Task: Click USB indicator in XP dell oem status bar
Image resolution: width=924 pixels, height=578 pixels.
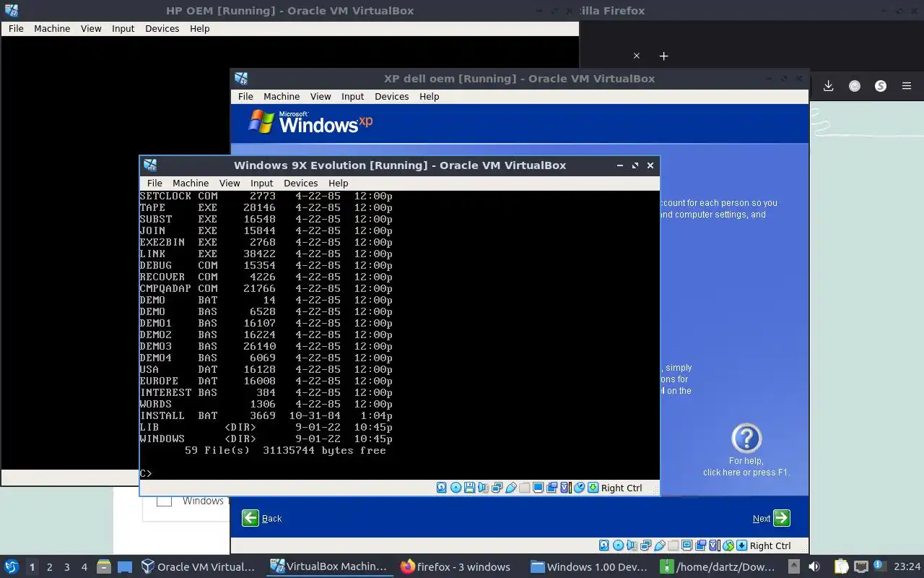Action: click(x=660, y=545)
